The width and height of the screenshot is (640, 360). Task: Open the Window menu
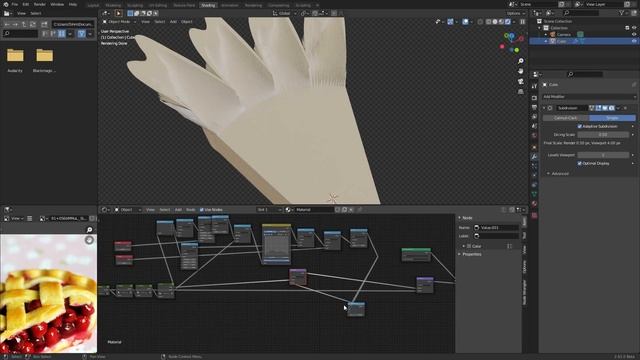57,4
